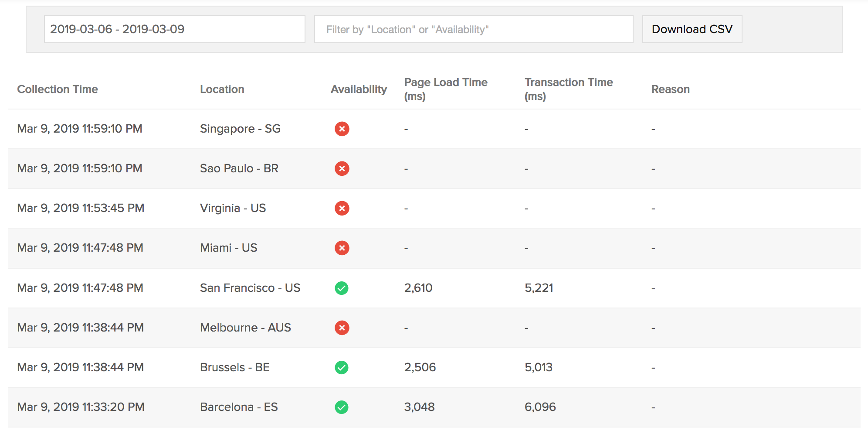Viewport: 868px width, 431px height.
Task: Download the results as CSV
Action: (692, 29)
